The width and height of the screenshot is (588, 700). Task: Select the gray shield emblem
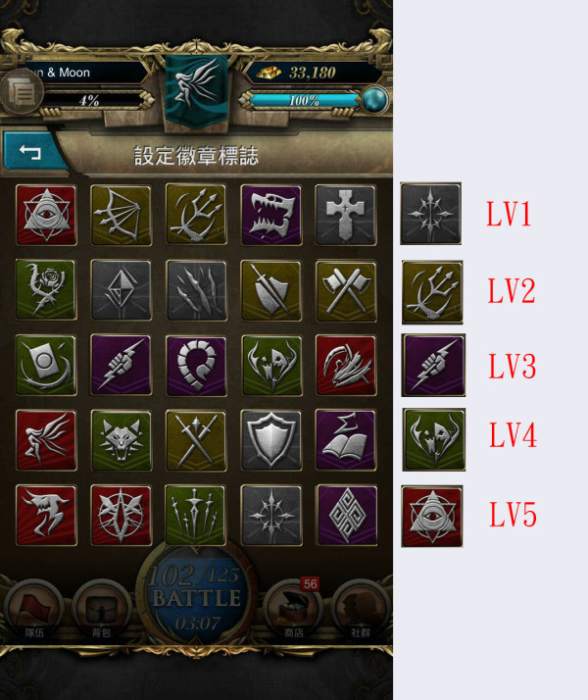click(x=271, y=440)
